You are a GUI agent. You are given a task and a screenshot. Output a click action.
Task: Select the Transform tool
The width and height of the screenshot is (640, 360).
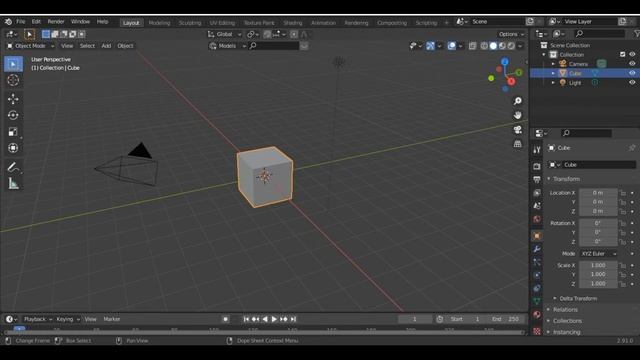(13, 148)
